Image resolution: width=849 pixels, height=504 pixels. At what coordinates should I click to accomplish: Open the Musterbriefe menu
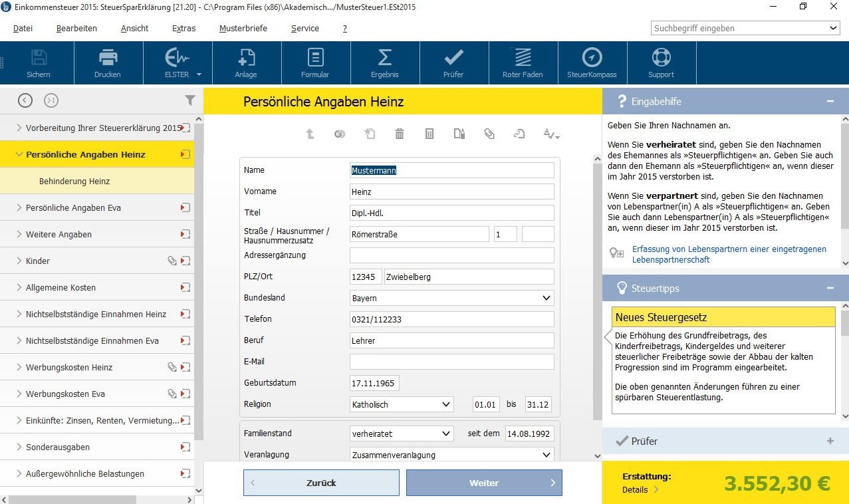tap(243, 29)
